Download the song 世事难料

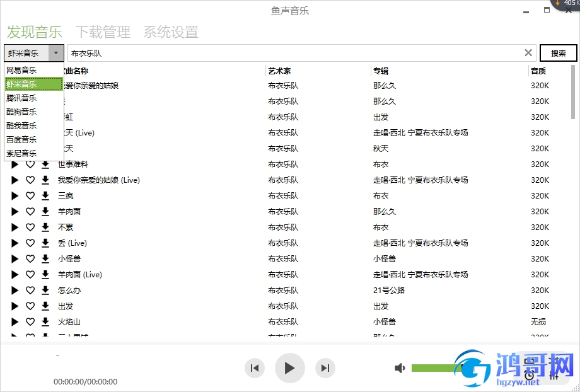[x=45, y=164]
